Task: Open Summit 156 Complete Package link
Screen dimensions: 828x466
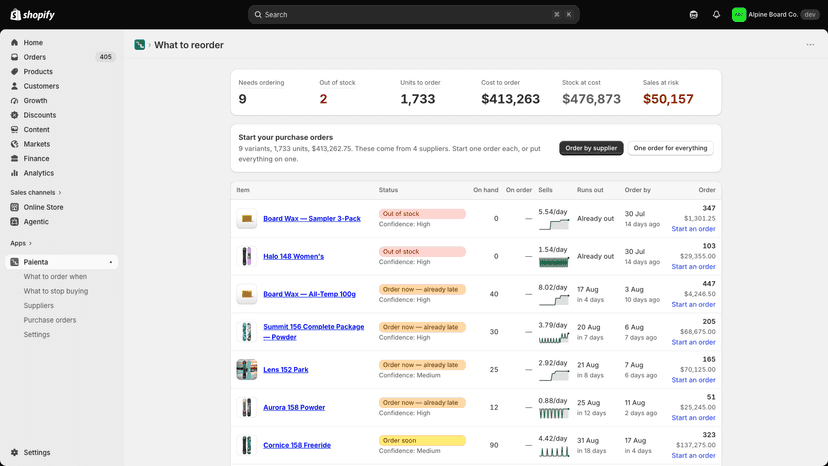Action: tap(314, 332)
